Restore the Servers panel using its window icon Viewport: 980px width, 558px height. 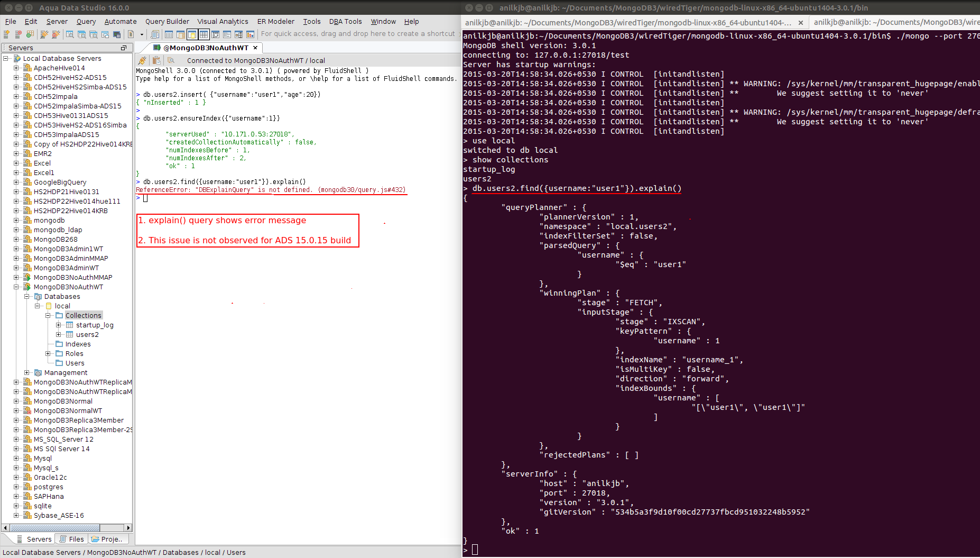tap(124, 48)
